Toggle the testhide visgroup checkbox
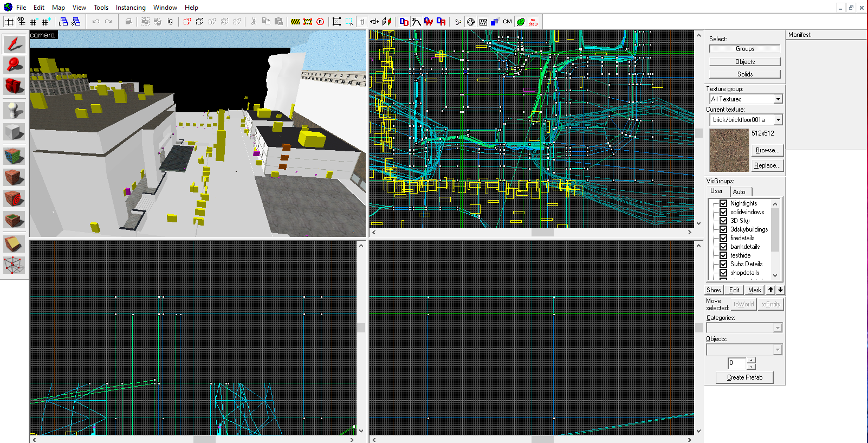 (x=723, y=255)
